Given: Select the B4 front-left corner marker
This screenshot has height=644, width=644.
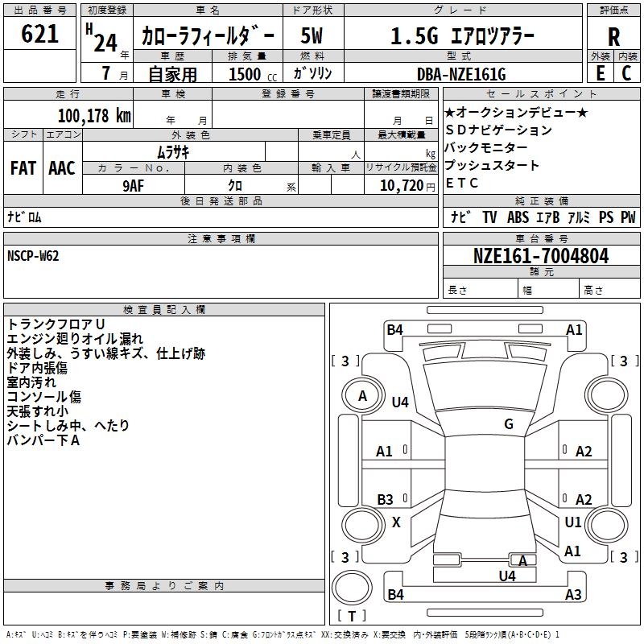Looking at the screenshot, I should click(394, 330).
